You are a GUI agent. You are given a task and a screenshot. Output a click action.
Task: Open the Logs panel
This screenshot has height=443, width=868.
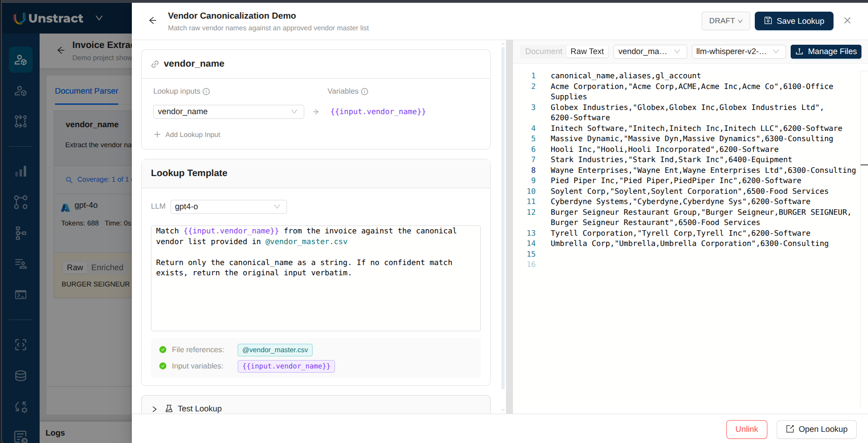(x=55, y=433)
